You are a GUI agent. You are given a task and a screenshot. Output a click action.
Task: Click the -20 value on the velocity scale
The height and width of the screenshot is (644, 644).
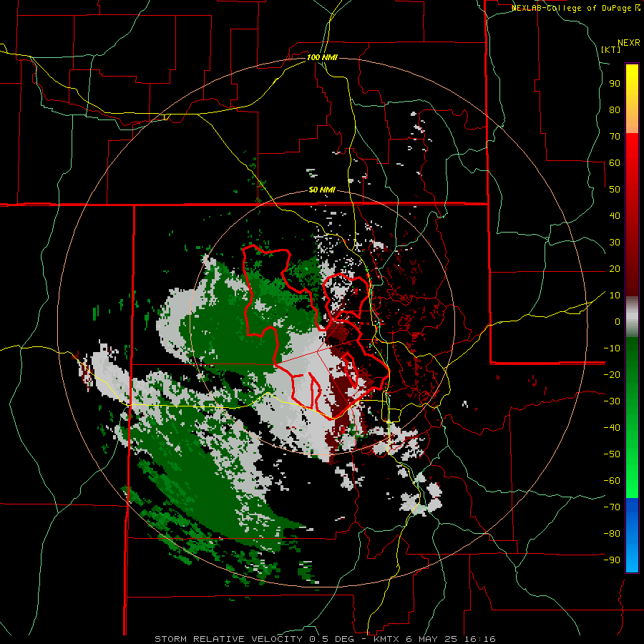(612, 374)
